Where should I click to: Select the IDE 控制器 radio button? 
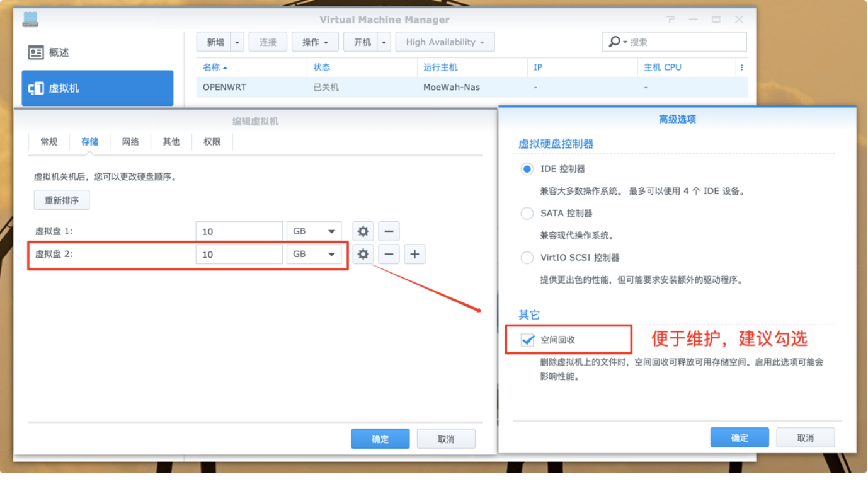click(x=527, y=169)
